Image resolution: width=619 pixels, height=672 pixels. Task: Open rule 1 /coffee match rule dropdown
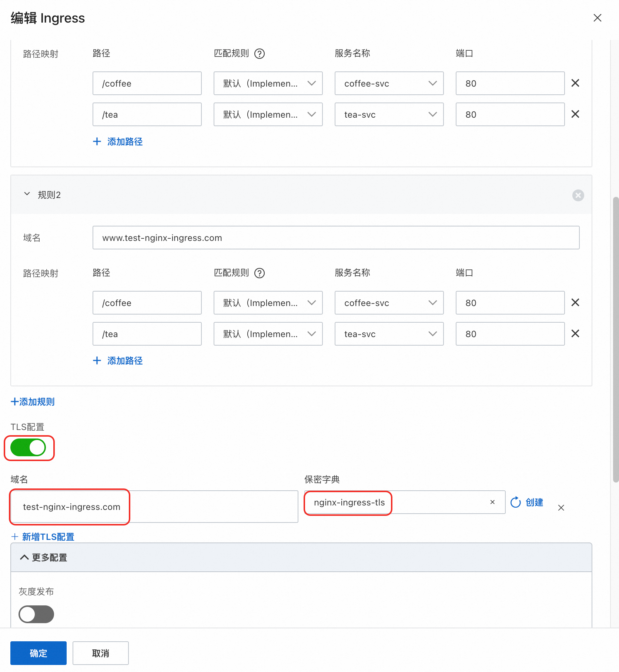[268, 83]
